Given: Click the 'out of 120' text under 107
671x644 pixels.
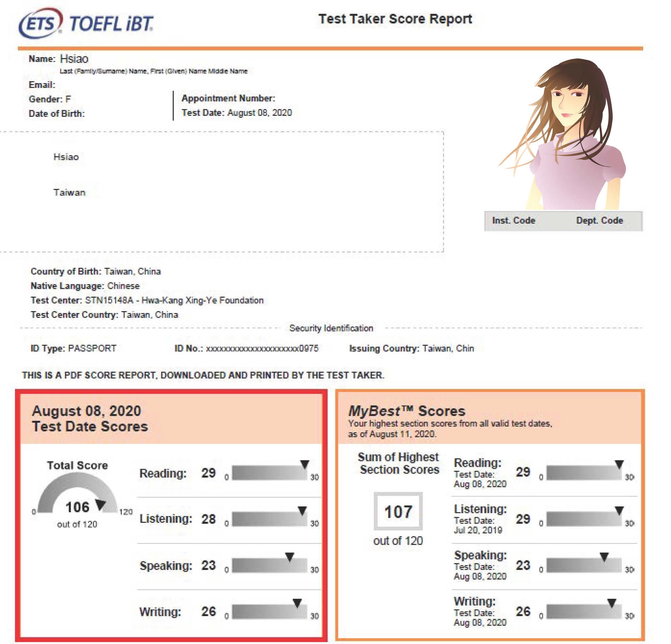Looking at the screenshot, I should pyautogui.click(x=398, y=540).
